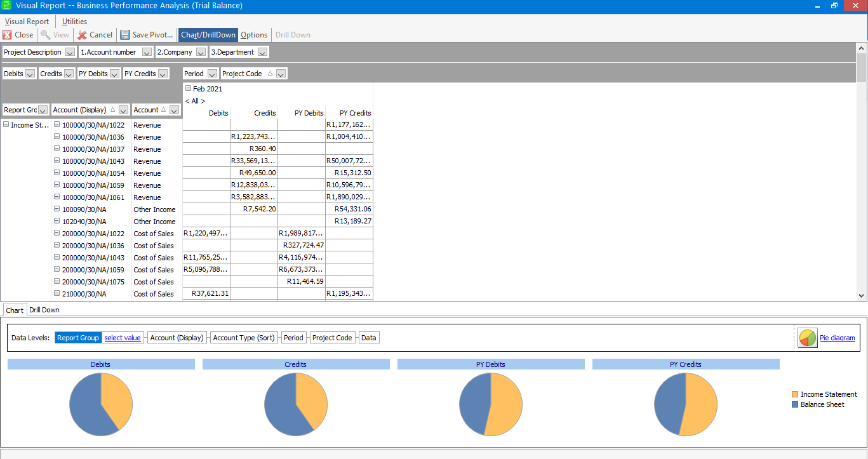The height and width of the screenshot is (459, 868).
Task: Open the Visual Report menu
Action: 27,21
